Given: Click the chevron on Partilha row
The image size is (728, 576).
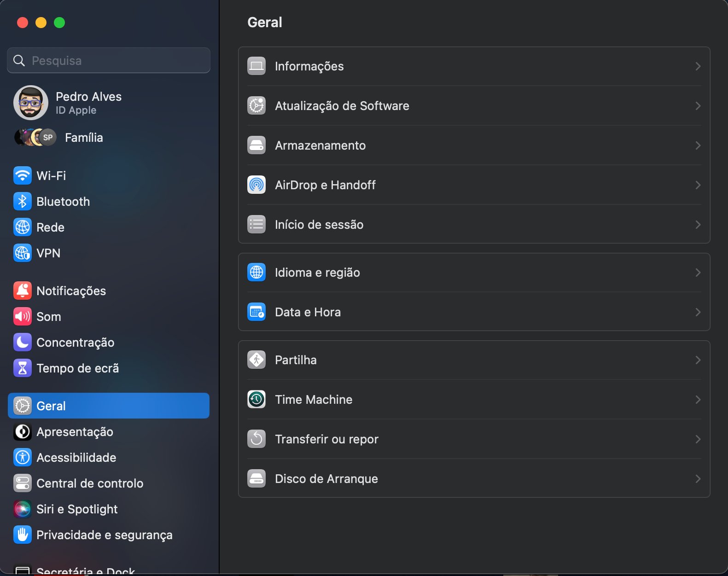Looking at the screenshot, I should [x=698, y=360].
